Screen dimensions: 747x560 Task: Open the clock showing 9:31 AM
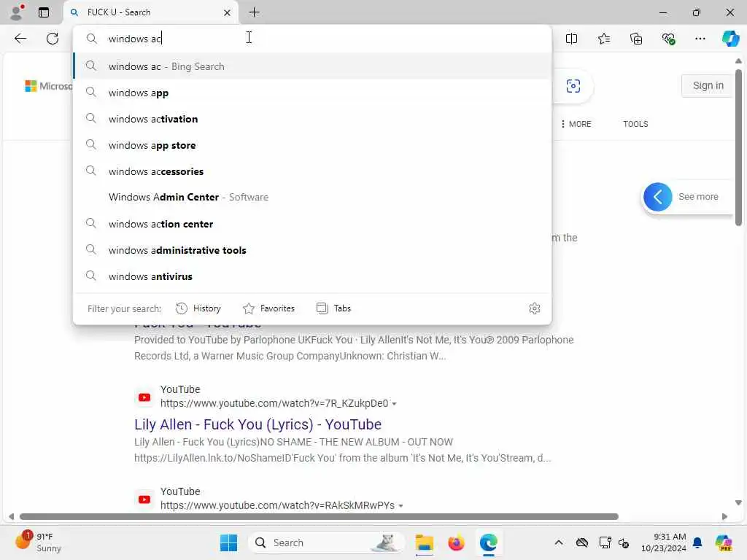click(x=664, y=542)
